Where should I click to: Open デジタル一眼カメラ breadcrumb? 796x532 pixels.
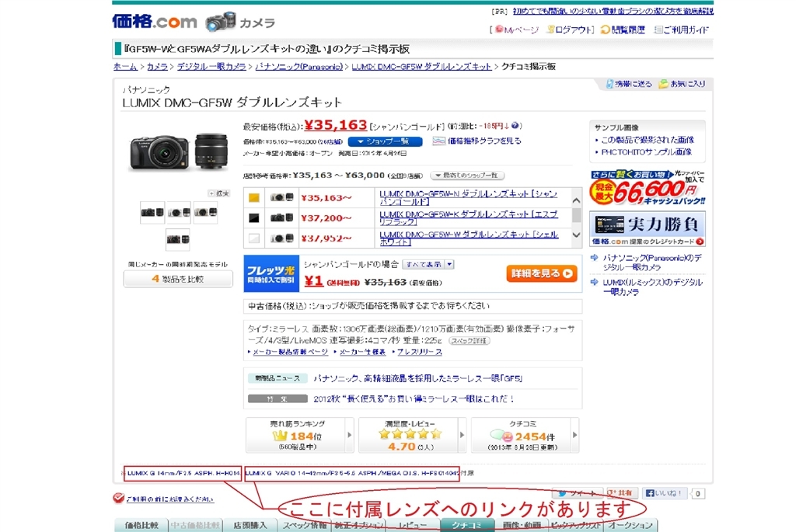(211, 67)
